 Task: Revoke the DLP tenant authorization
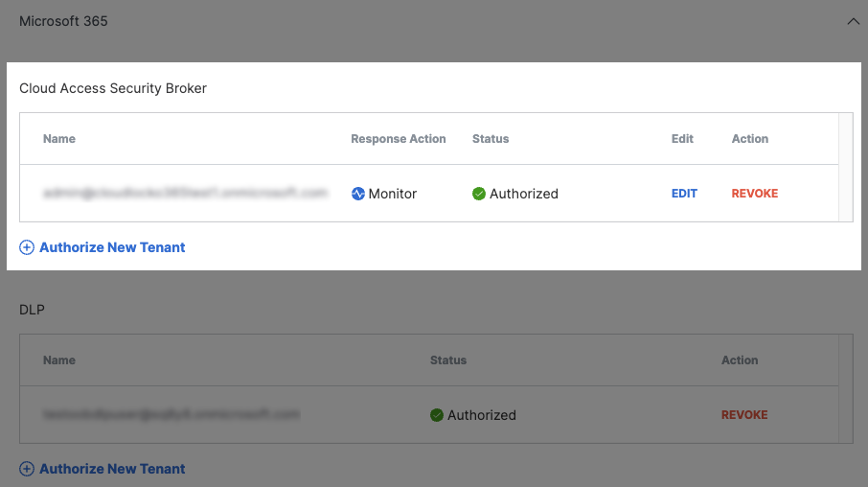tap(744, 415)
